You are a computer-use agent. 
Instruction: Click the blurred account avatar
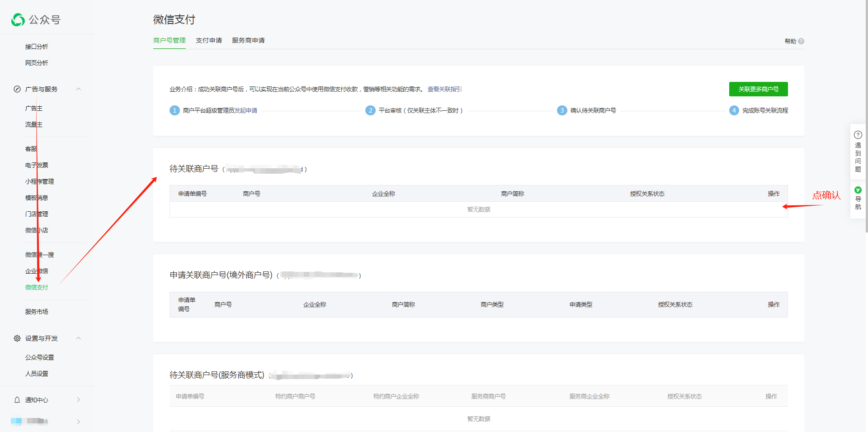(16, 421)
